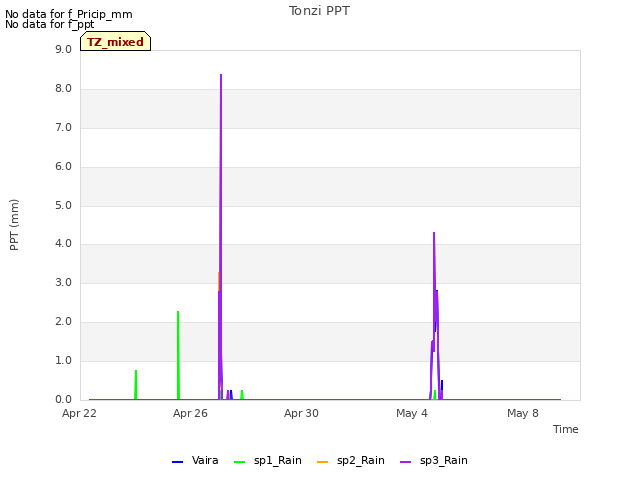This screenshot has width=640, height=480.
Task: Click the Apr 30 x-axis tick label
Action: click(x=301, y=413)
